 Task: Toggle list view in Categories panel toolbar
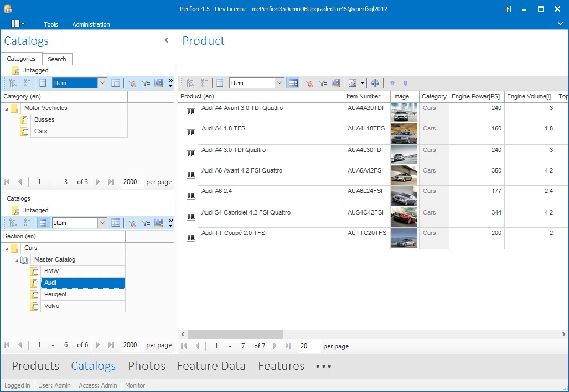43,83
